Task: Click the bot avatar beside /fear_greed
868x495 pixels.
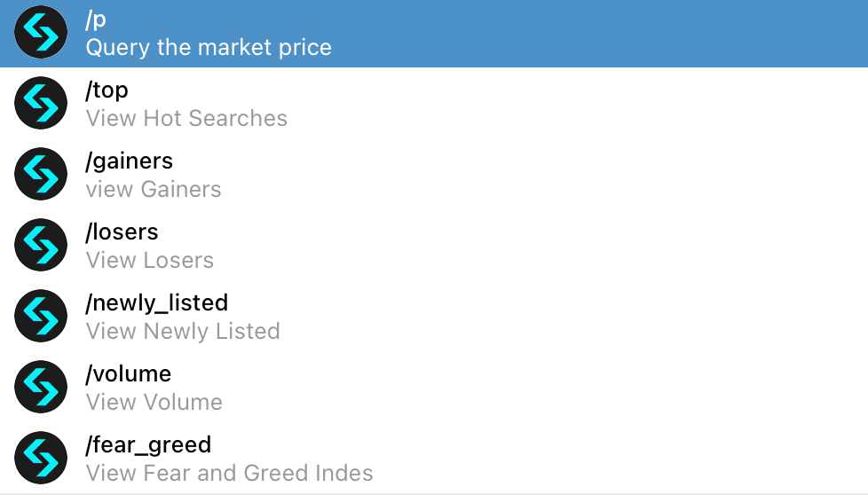Action: (x=41, y=458)
